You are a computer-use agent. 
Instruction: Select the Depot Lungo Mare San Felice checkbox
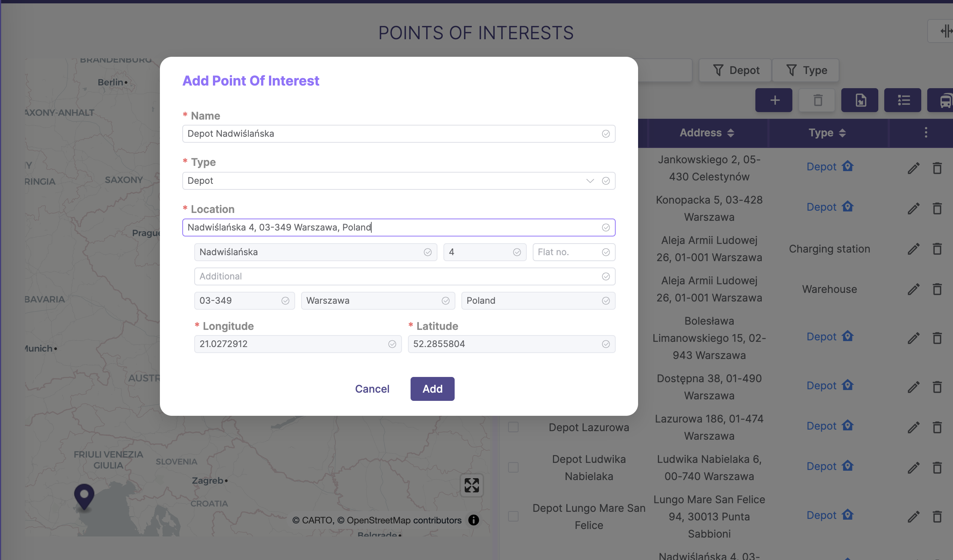(x=513, y=517)
